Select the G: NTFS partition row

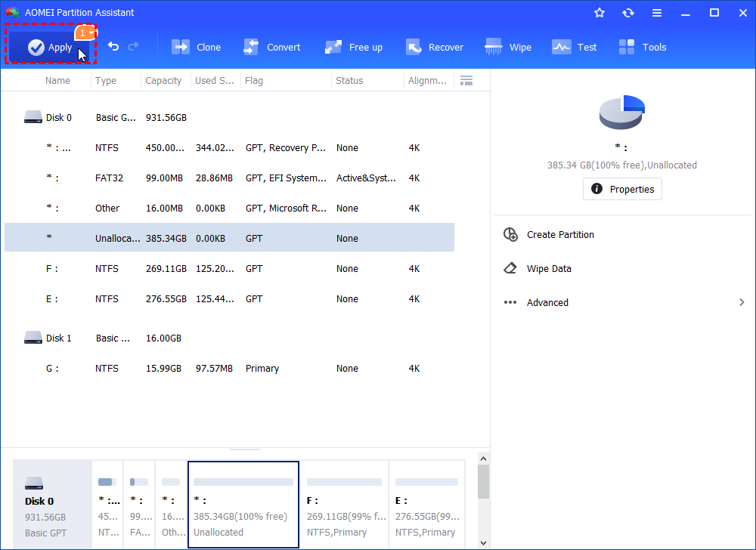230,369
